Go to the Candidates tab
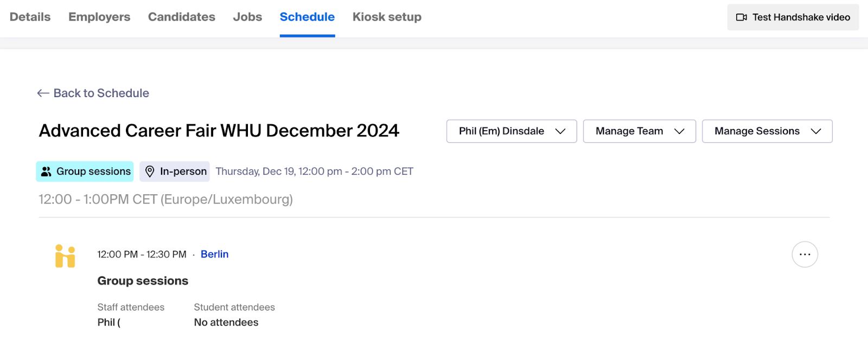Viewport: 868px width, 344px height. pyautogui.click(x=182, y=17)
